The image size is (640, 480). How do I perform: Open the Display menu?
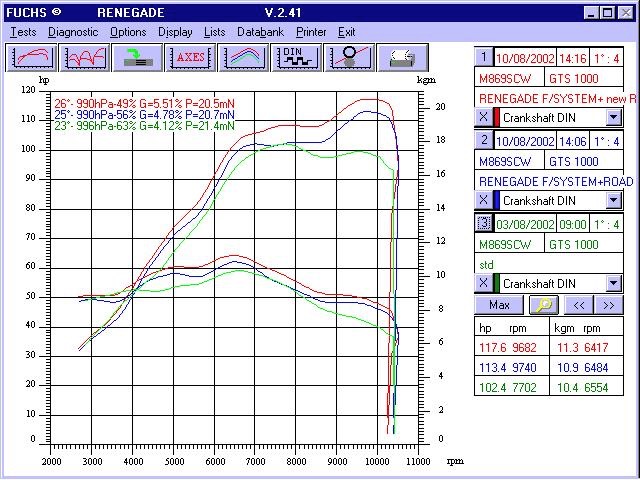175,32
